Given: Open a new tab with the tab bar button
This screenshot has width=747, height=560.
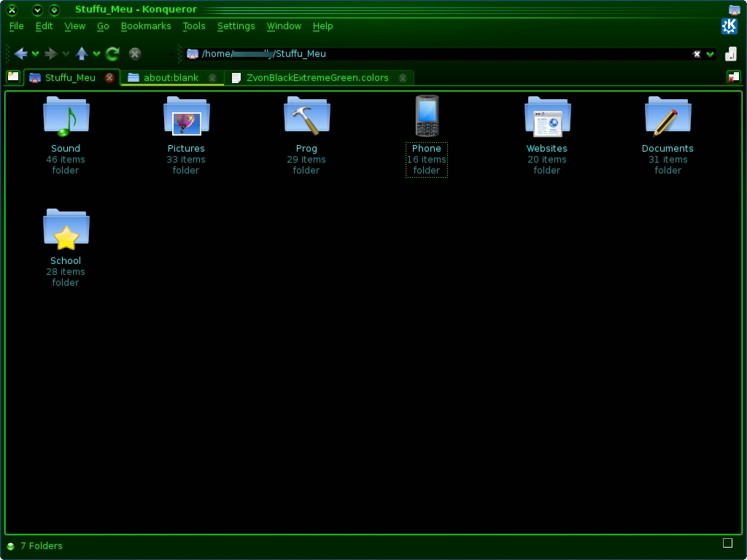Looking at the screenshot, I should (x=13, y=77).
